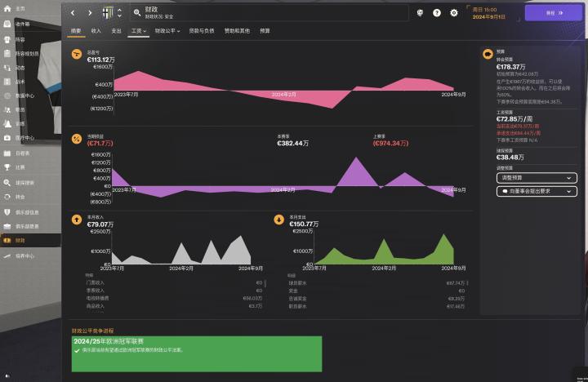Open the 向董事会提出要求 dropdown

click(x=536, y=192)
